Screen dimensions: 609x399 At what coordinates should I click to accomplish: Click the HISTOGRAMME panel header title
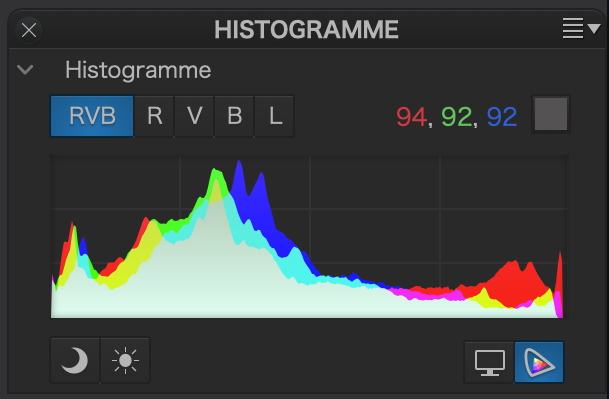tap(306, 30)
